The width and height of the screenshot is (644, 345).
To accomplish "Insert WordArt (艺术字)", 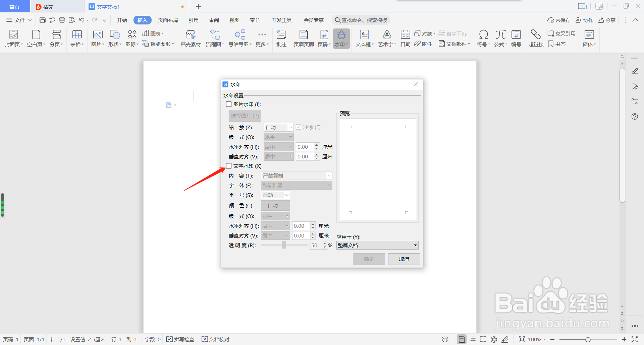I will coord(387,39).
